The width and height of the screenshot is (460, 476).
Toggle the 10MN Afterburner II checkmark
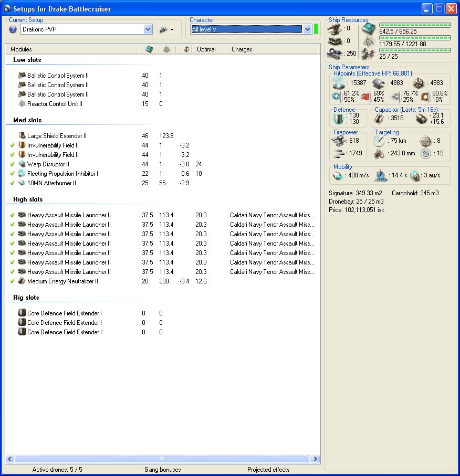click(12, 183)
